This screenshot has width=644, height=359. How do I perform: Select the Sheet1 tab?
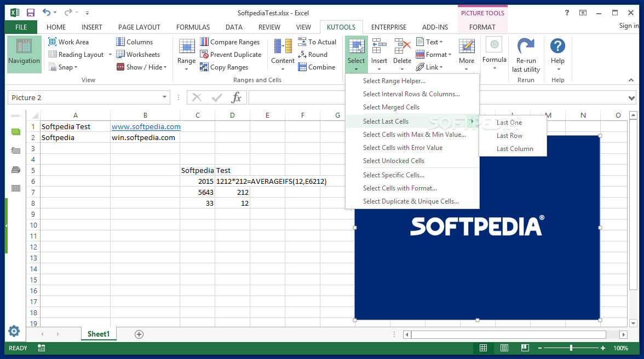(99, 334)
